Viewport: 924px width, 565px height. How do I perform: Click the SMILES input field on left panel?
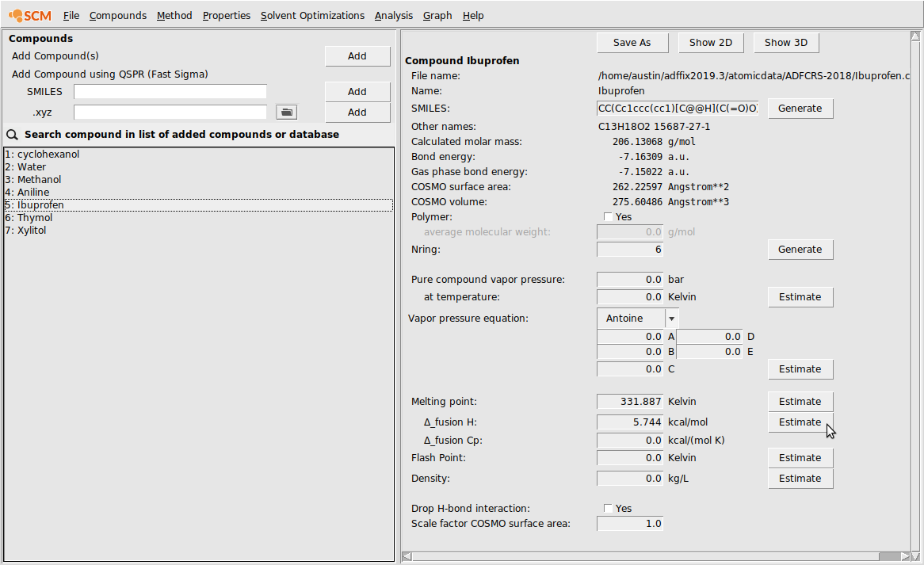170,91
